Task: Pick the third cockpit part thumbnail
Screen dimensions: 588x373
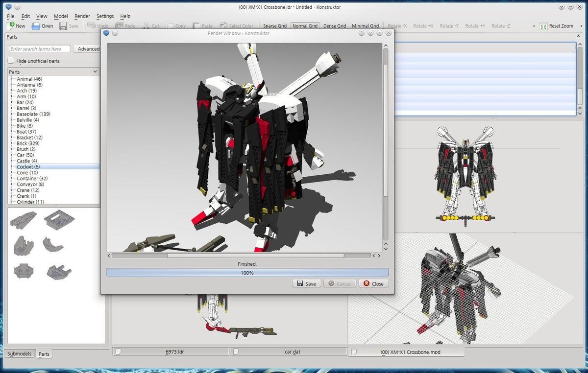Action: pyautogui.click(x=23, y=245)
